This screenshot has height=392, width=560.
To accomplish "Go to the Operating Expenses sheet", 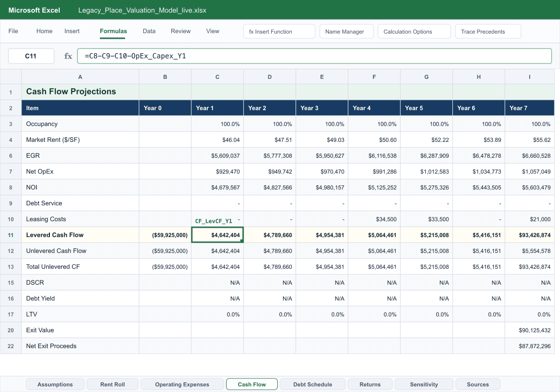I will click(182, 384).
